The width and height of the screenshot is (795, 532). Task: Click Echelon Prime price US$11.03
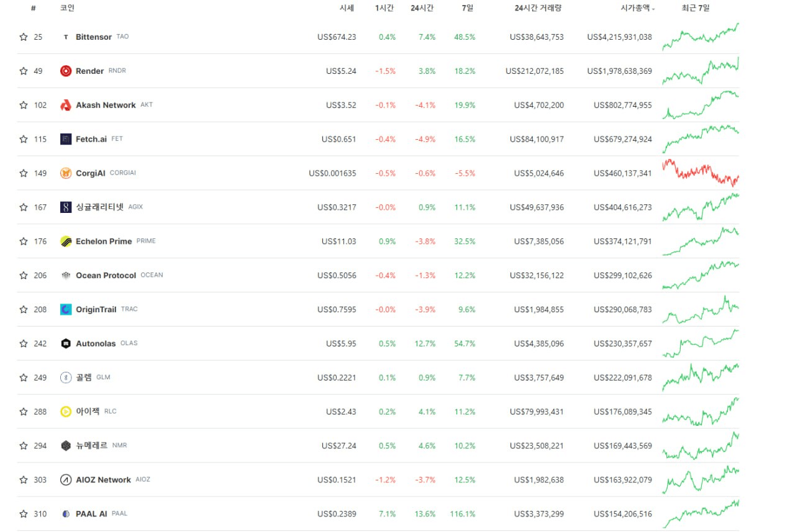click(x=339, y=241)
